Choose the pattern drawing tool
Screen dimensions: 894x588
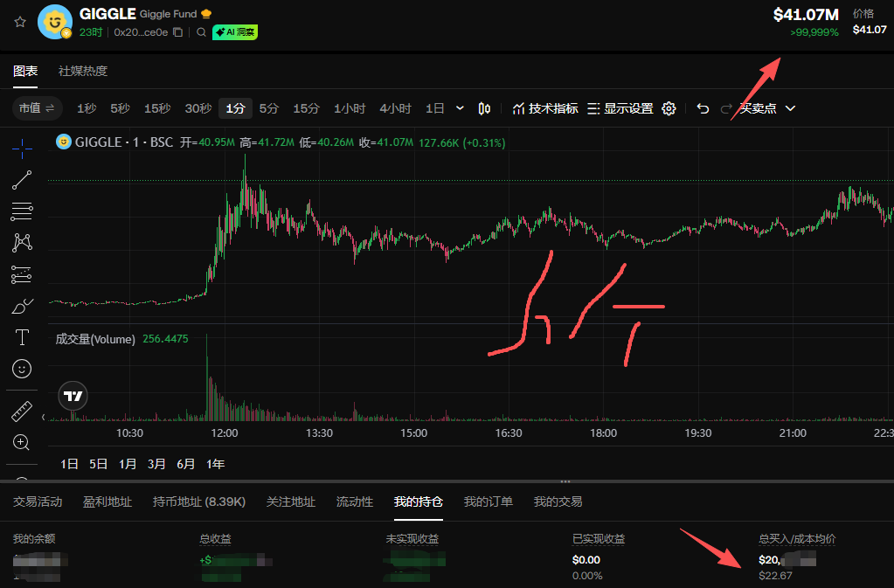click(x=22, y=243)
